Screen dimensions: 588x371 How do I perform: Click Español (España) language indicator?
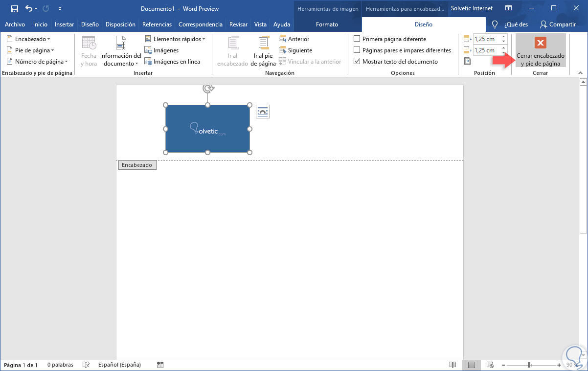click(x=119, y=365)
